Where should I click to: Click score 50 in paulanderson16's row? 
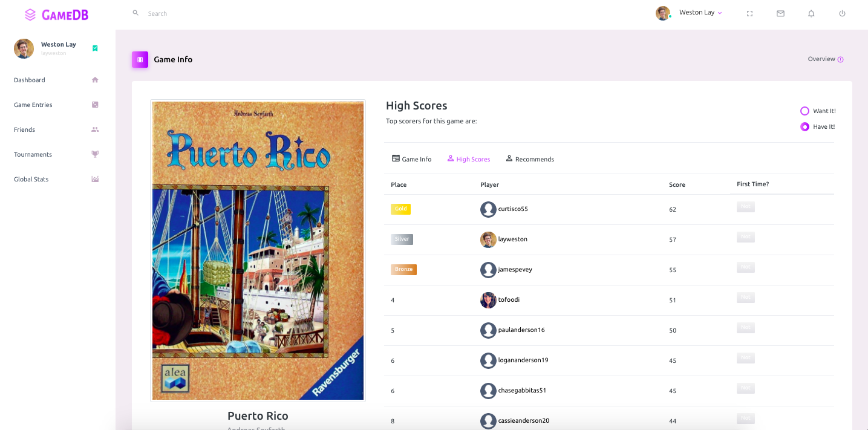(673, 331)
